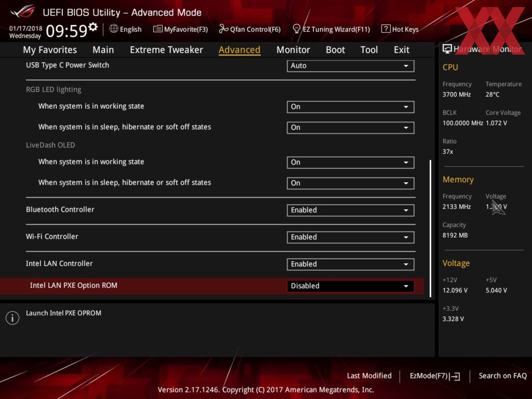
Task: Click the EZ Tuning Wizard bulb icon
Action: tap(297, 29)
